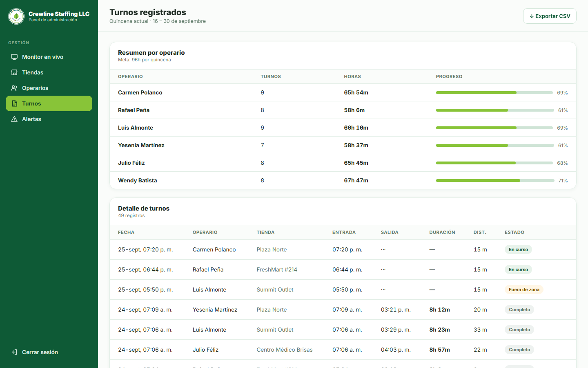
Task: Click the Crewline Staffing leaf logo
Action: click(16, 16)
